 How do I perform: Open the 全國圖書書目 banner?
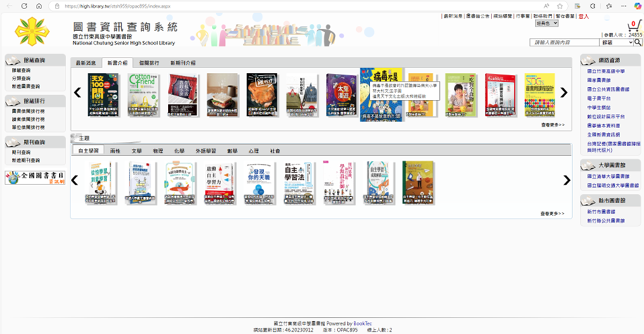(x=34, y=178)
